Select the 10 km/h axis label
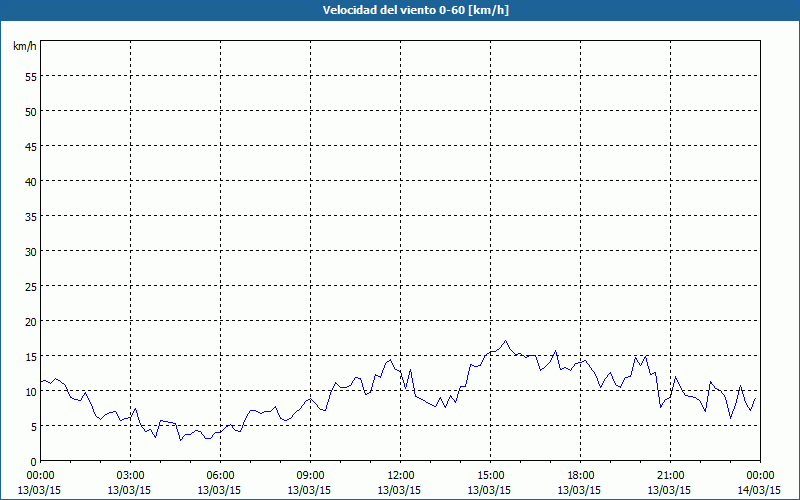Screen dimensions: 800x500 point(31,392)
